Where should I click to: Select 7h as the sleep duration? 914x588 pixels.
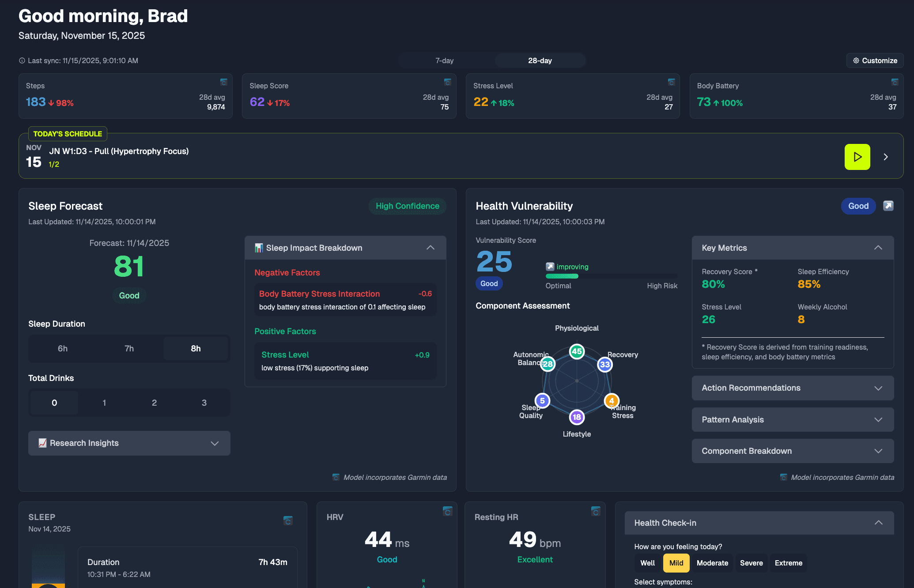pos(129,348)
